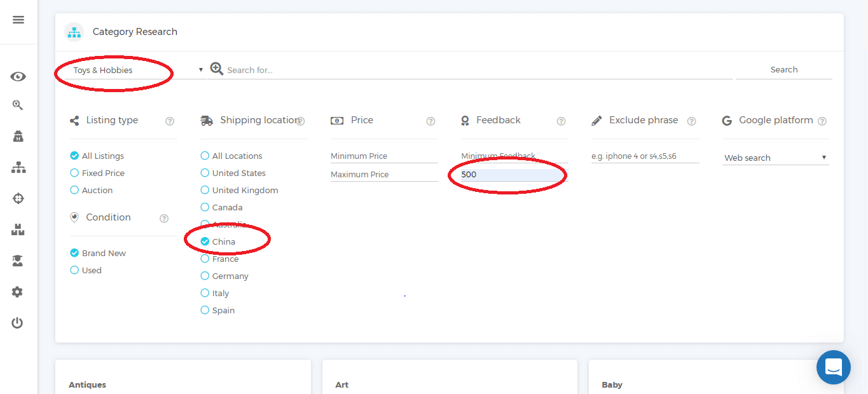Open the graduate training icon in sidebar
868x394 pixels.
[18, 261]
